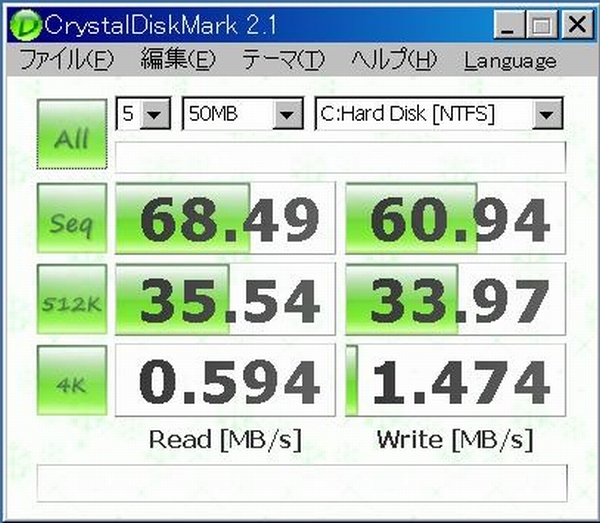Open the テーマ(T) menu
The height and width of the screenshot is (523, 600).
pos(284,60)
